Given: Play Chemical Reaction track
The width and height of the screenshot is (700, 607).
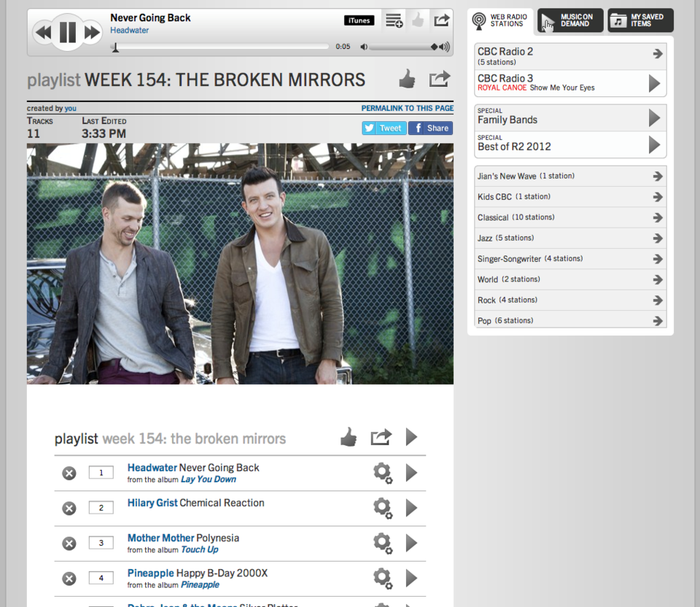Looking at the screenshot, I should [x=411, y=508].
